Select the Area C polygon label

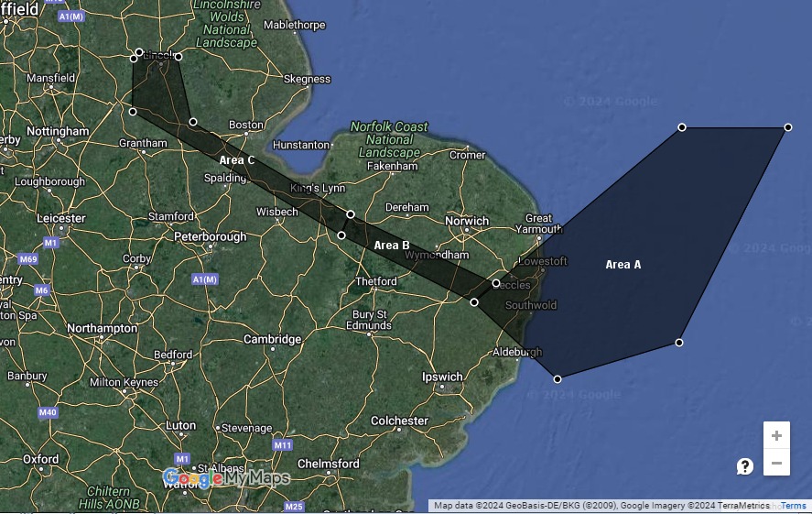point(237,160)
